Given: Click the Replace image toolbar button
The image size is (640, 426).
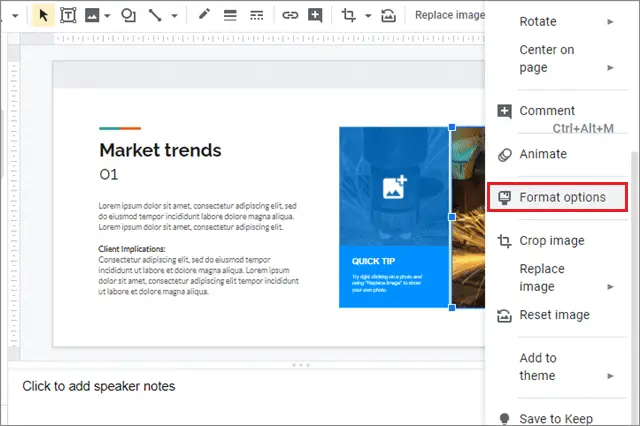Looking at the screenshot, I should click(449, 15).
